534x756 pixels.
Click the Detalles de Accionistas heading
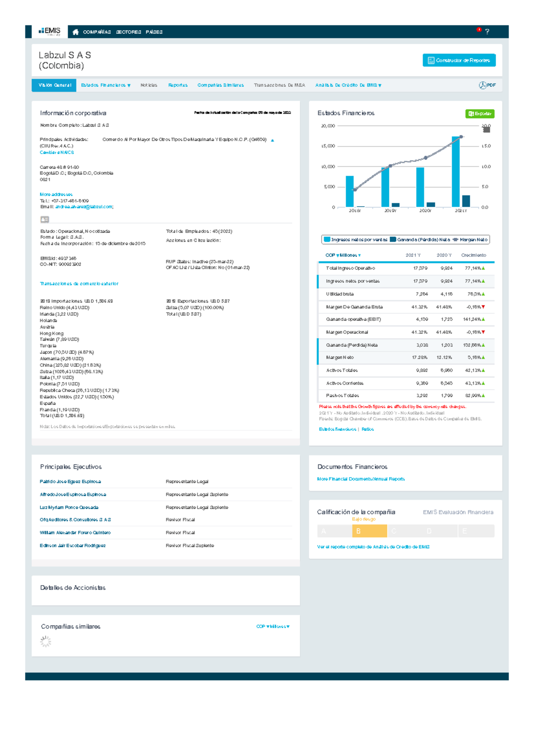click(73, 588)
